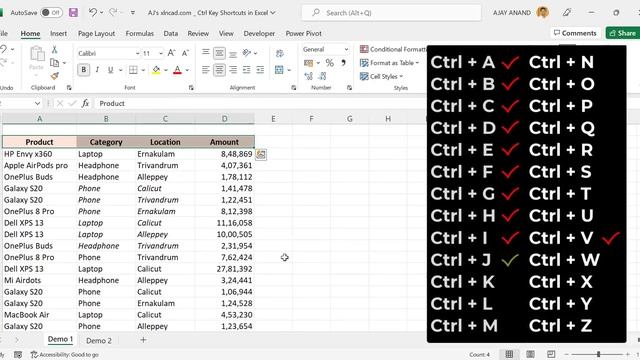
Task: Open the Cell Styles dropdown
Action: 381,76
